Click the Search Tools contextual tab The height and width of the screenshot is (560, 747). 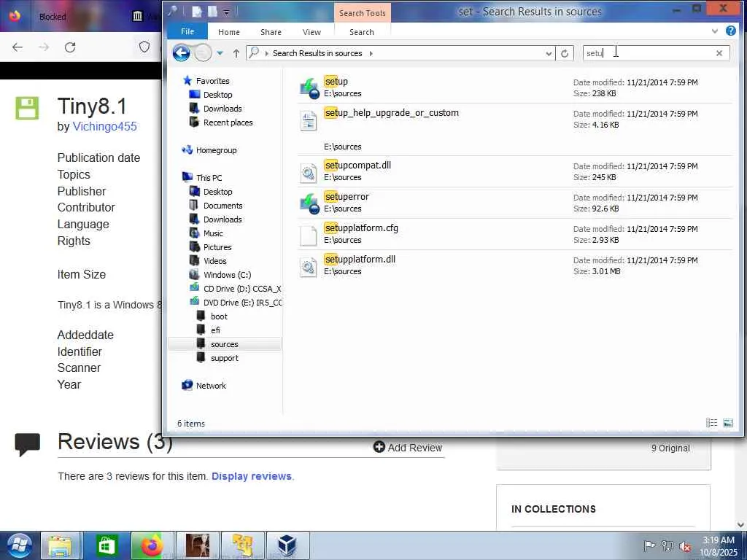tap(362, 13)
